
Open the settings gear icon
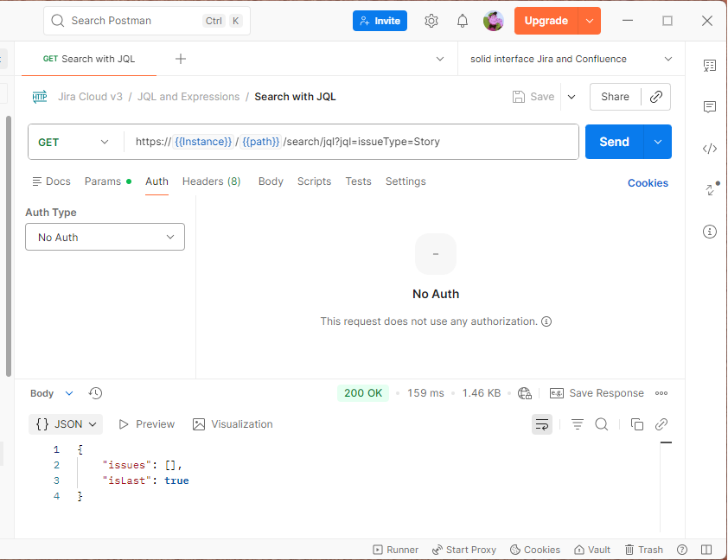click(x=431, y=21)
